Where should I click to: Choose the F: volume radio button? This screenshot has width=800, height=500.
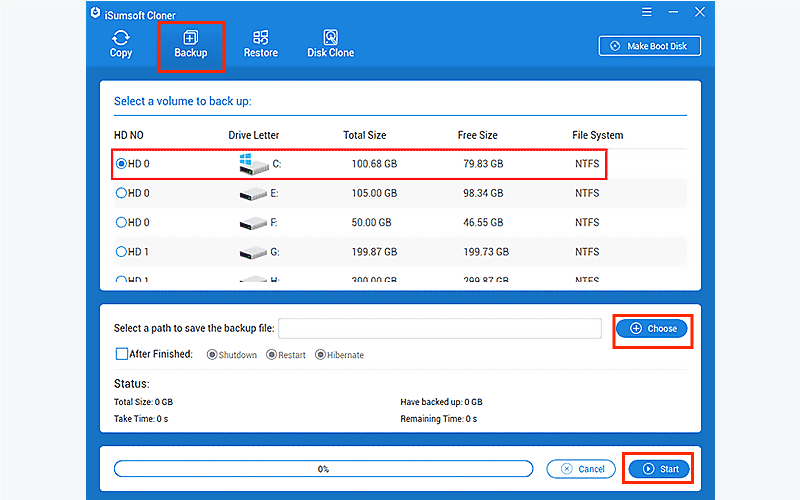click(122, 222)
